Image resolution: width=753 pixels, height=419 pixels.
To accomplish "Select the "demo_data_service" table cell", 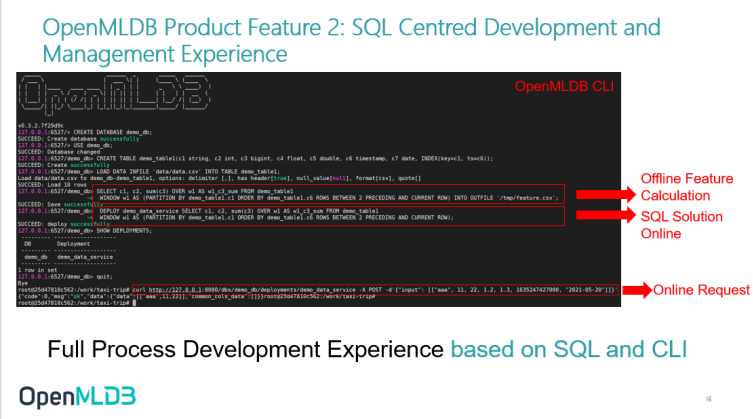I will click(85, 257).
